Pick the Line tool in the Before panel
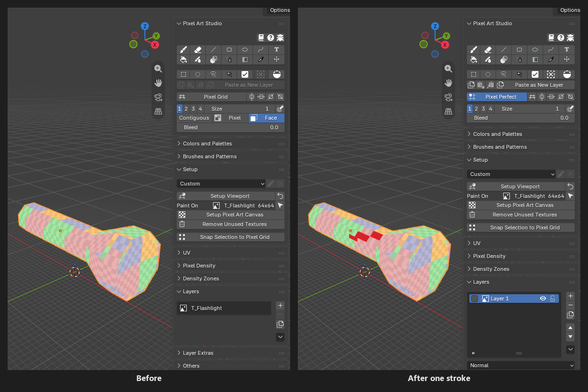The image size is (588, 392). click(x=213, y=50)
